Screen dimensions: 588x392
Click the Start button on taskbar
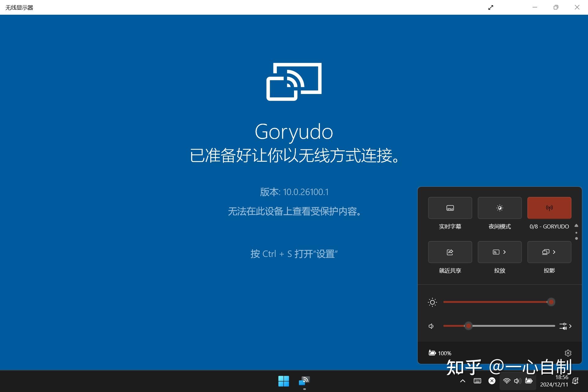[x=283, y=381]
